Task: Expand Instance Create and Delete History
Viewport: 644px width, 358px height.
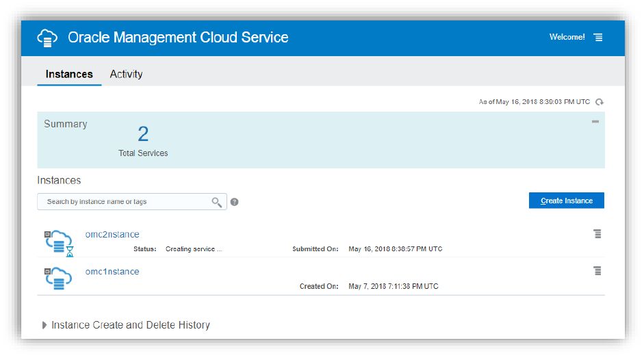Action: [44, 325]
